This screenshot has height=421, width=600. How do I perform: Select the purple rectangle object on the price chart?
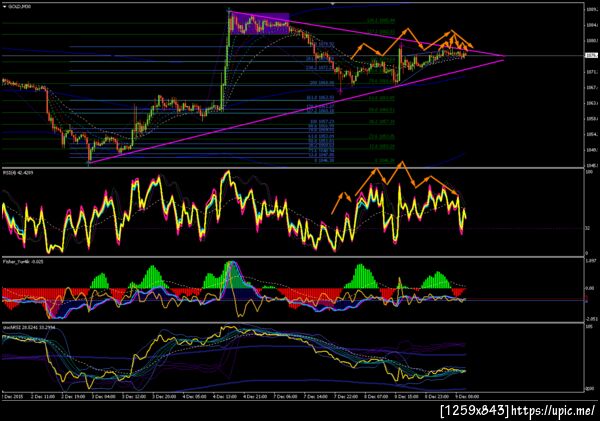260,24
